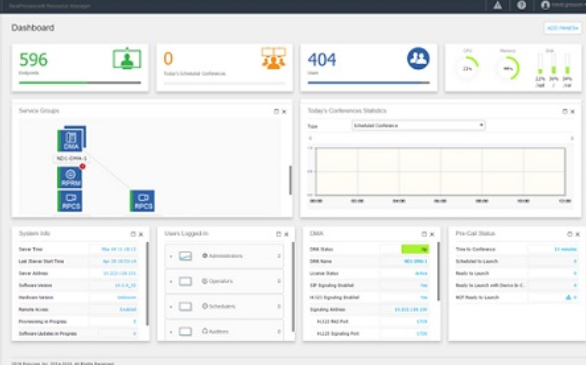
Task: Use the DMA panel scrollbar
Action: [x=438, y=271]
